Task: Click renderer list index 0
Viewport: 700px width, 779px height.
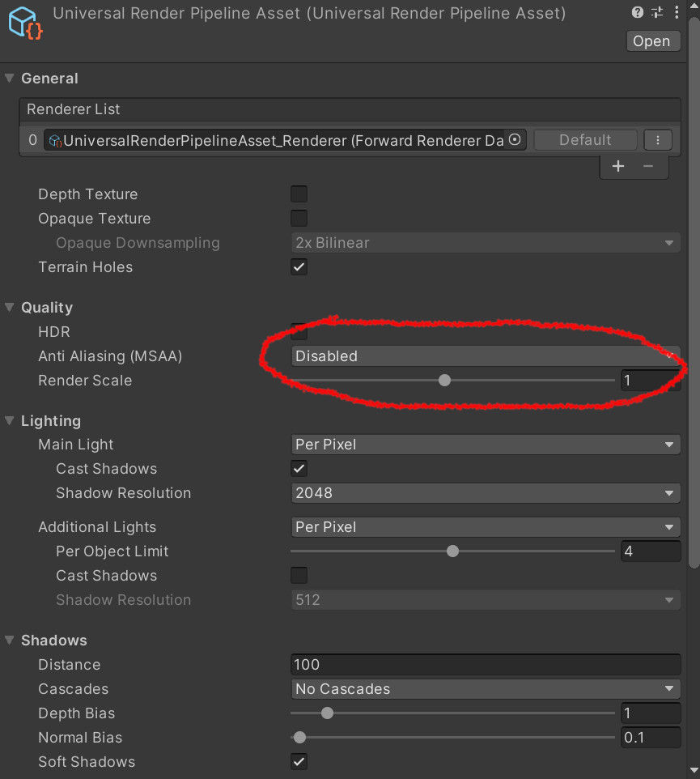Action: point(32,139)
